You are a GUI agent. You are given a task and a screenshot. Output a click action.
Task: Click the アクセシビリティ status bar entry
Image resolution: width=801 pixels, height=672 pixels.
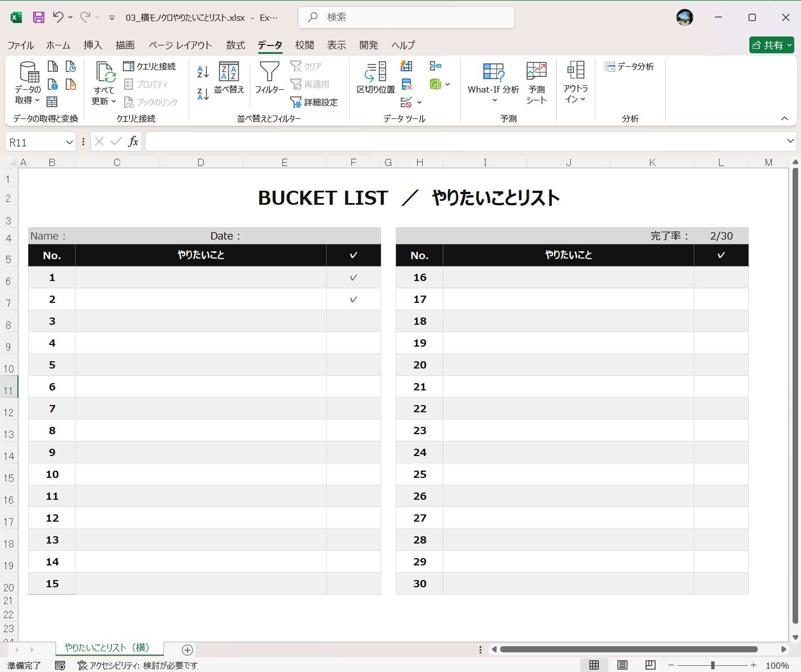point(138,665)
